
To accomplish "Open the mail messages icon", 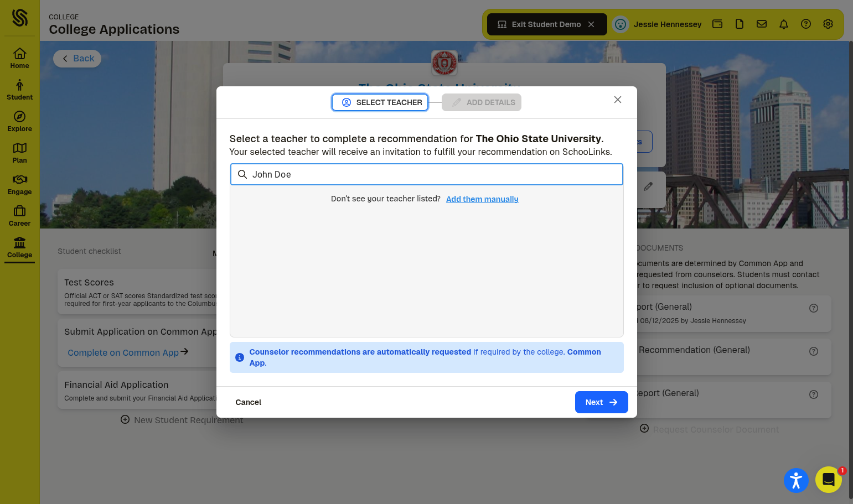I will pos(762,24).
